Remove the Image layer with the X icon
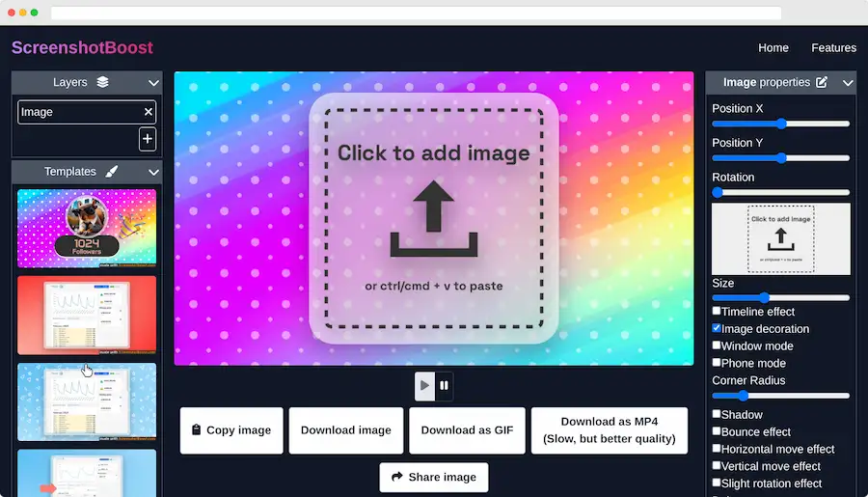The height and width of the screenshot is (497, 868). coord(149,112)
